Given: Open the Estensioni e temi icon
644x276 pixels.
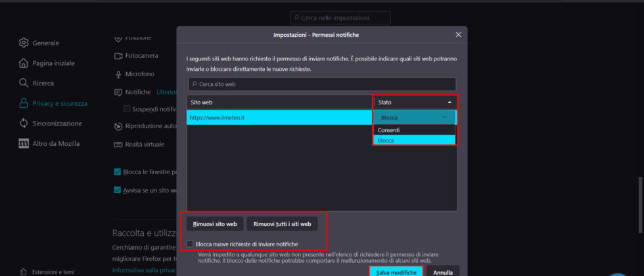Looking at the screenshot, I should 24,272.
